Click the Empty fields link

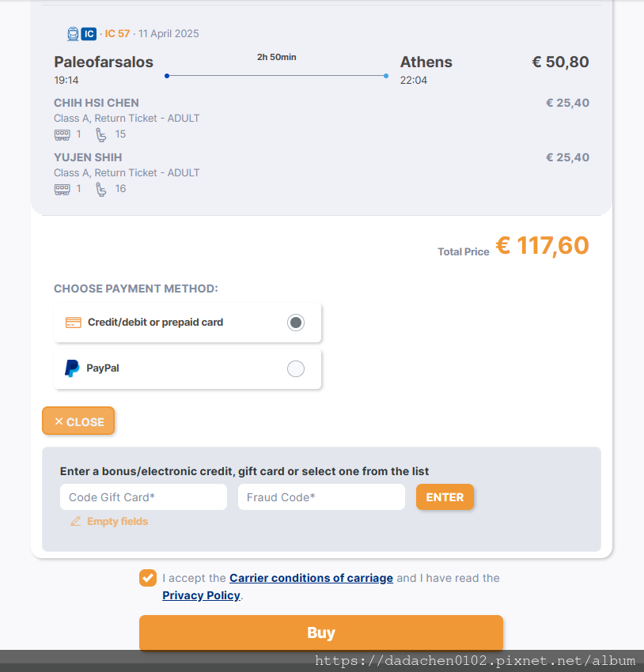pos(117,522)
